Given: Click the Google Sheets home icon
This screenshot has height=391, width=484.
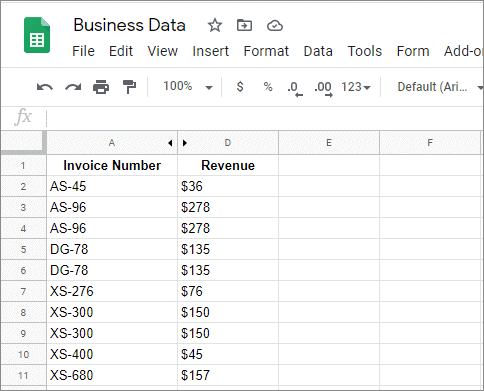Looking at the screenshot, I should [37, 35].
